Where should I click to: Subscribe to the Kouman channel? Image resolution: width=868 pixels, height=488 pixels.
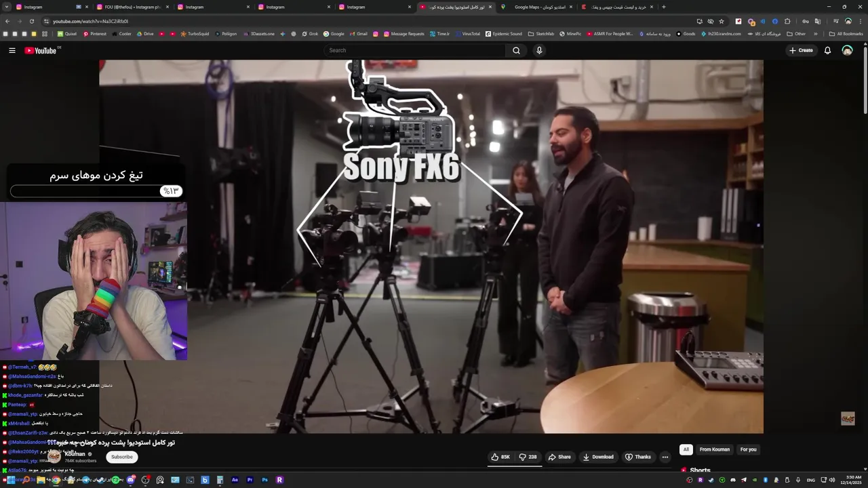[122, 457]
